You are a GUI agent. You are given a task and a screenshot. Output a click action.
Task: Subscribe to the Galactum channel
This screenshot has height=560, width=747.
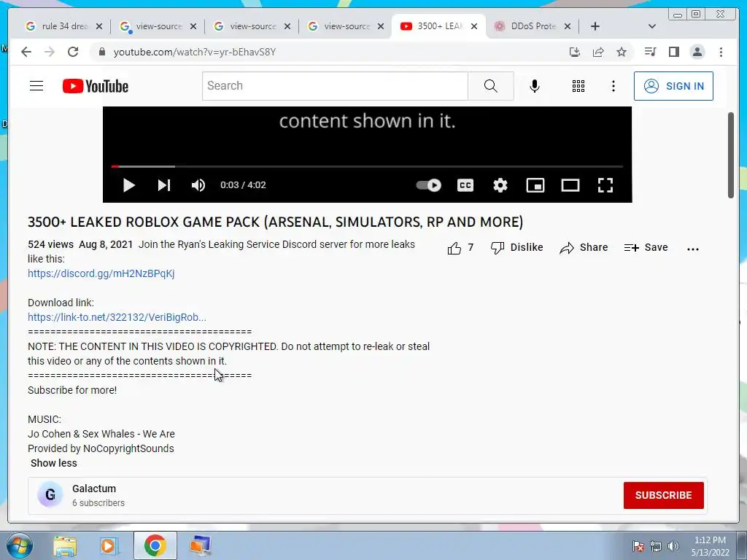point(663,495)
